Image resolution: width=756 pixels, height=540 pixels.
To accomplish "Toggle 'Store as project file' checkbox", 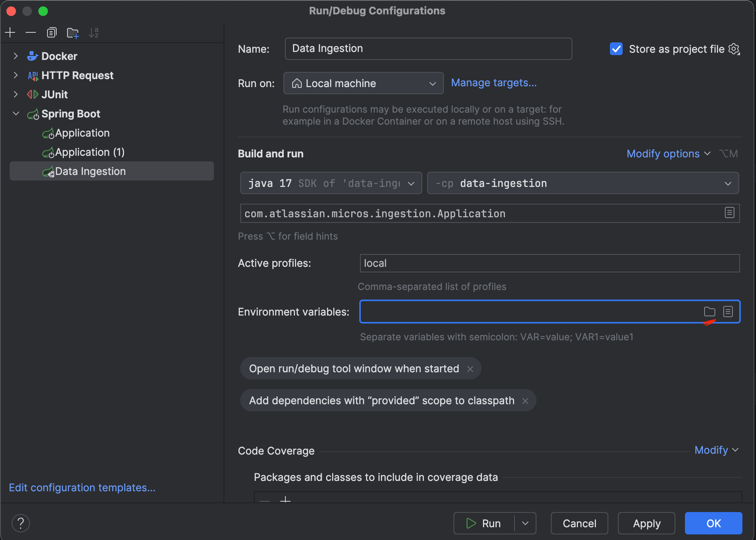I will click(616, 49).
